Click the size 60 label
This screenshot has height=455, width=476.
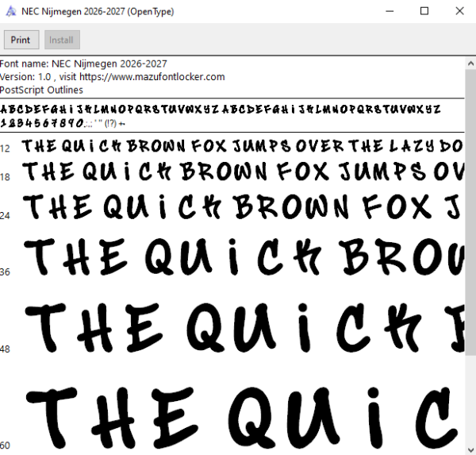coord(5,445)
